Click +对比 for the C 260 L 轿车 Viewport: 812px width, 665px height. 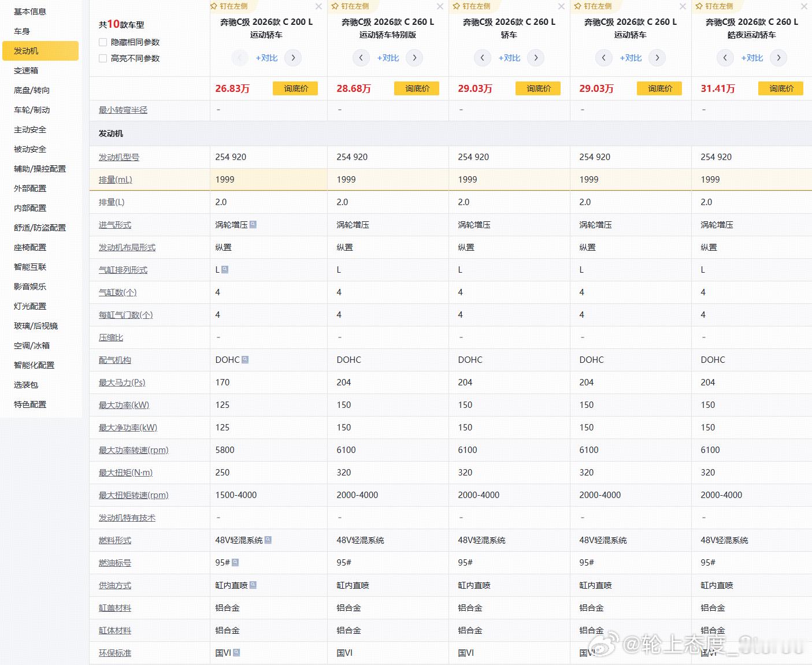pyautogui.click(x=509, y=58)
